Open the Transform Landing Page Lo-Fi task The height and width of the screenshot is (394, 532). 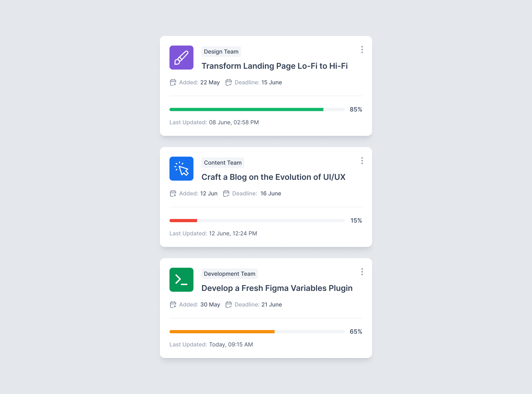[275, 66]
